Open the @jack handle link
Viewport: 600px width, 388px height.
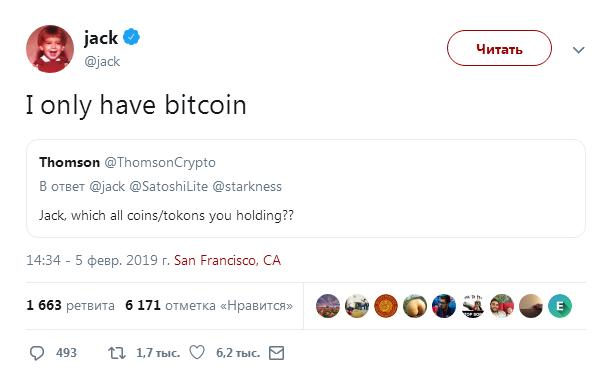[102, 62]
